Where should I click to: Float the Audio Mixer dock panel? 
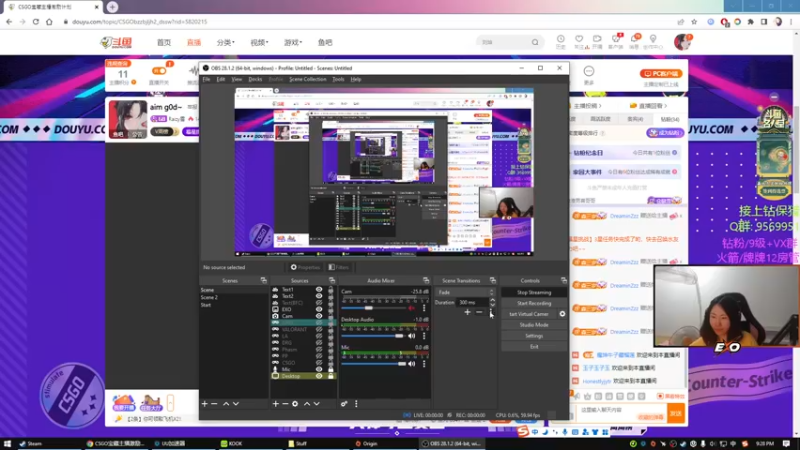coord(426,280)
